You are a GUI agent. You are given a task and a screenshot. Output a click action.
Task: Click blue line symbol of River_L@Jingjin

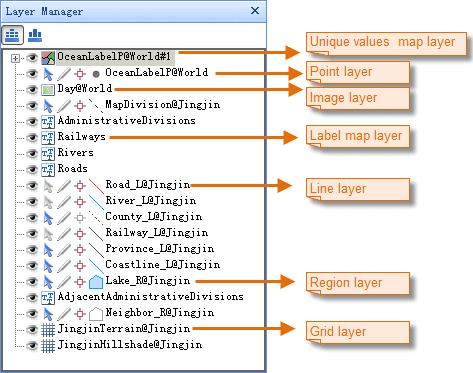[x=96, y=202]
